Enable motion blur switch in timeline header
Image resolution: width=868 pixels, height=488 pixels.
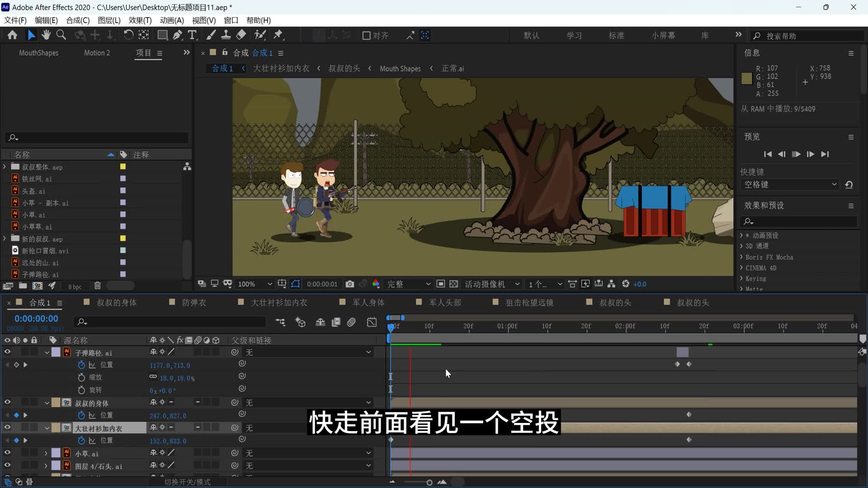(x=351, y=322)
